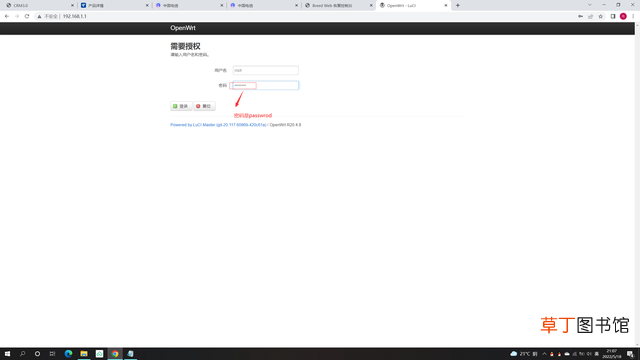Viewport: 640px width, 360px height.
Task: Click the cloud sync tray icon
Action: (x=567, y=354)
